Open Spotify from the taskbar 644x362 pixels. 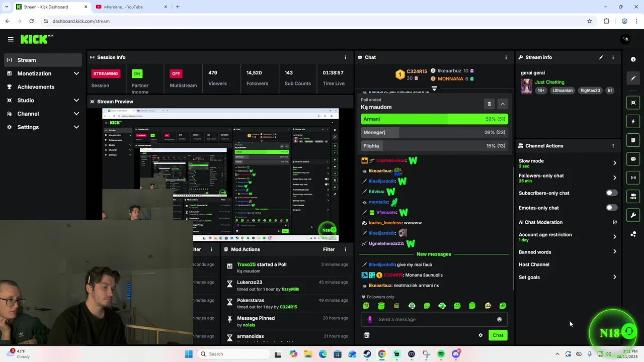coord(441,354)
